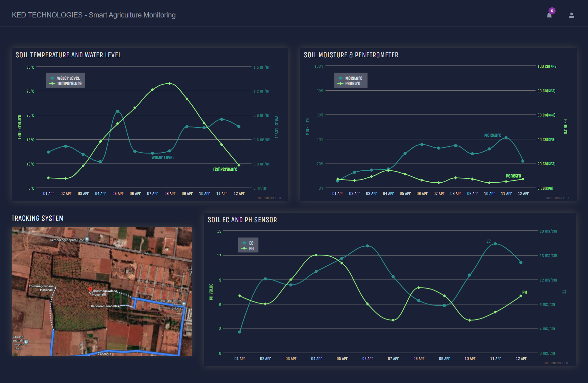This screenshot has width=588, height=383.
Task: Click 1.5 m³/m³ water level axis label
Action: (262, 67)
